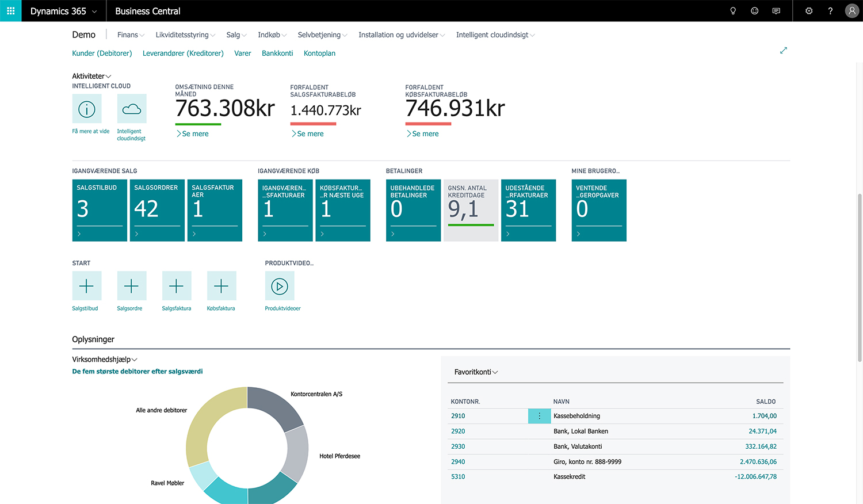Open the Udestående fakturaer tile showing 31
This screenshot has height=504, width=863.
point(529,211)
